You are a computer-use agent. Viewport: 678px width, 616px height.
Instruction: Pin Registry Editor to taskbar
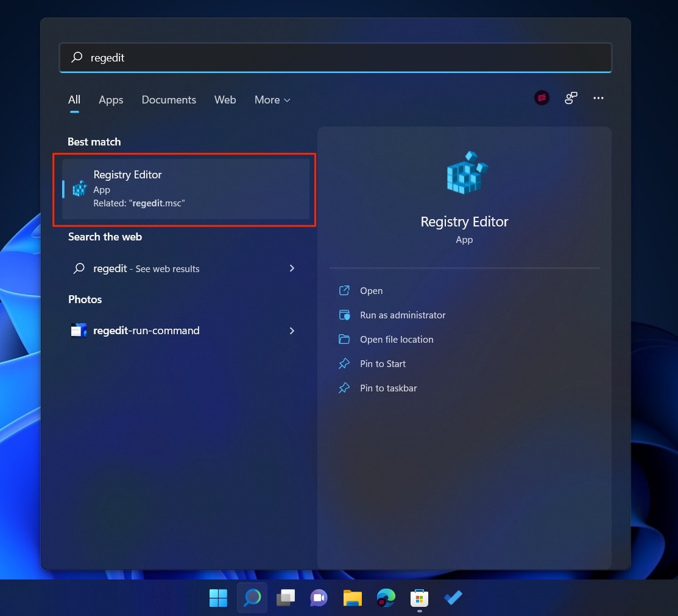pyautogui.click(x=388, y=388)
